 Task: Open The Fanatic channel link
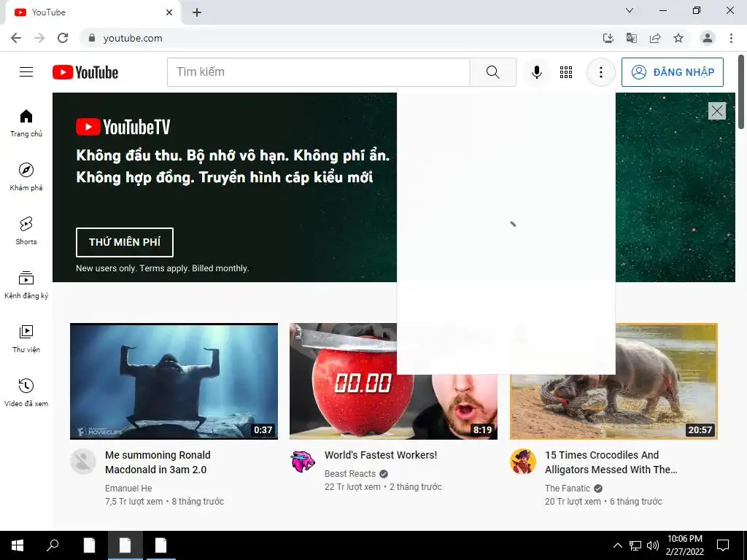(x=568, y=488)
